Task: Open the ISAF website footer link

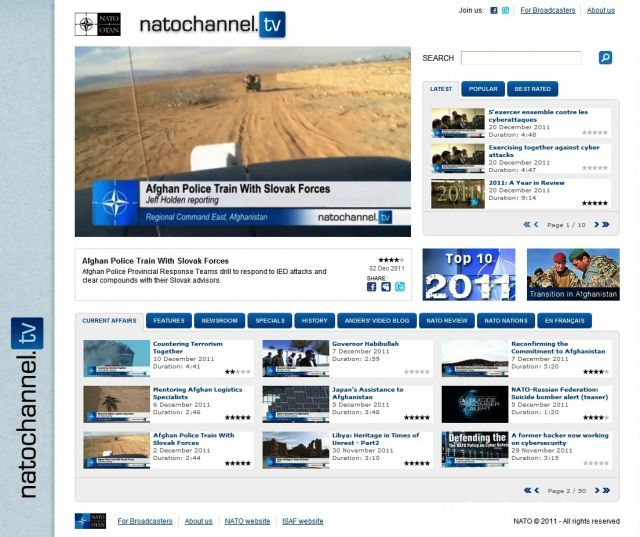Action: 301,521
